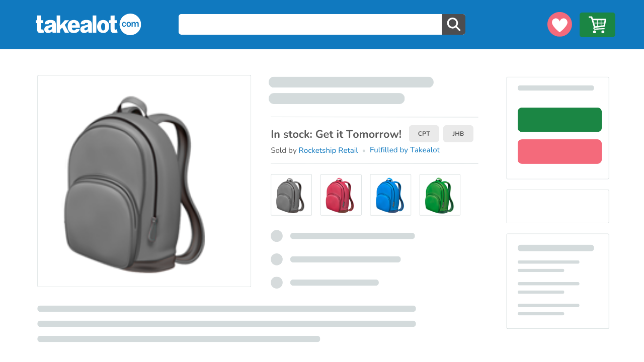The width and height of the screenshot is (644, 362).
Task: Click the second bullet circle placeholder
Action: coord(277,259)
